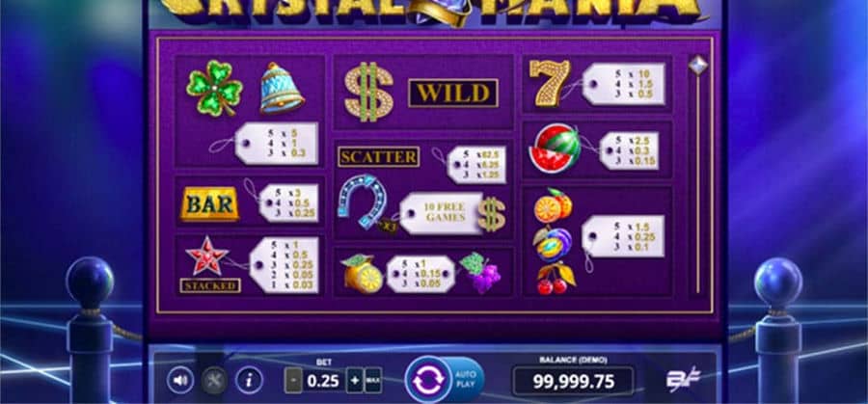
Task: Click the BF Games logo
Action: pos(683,379)
